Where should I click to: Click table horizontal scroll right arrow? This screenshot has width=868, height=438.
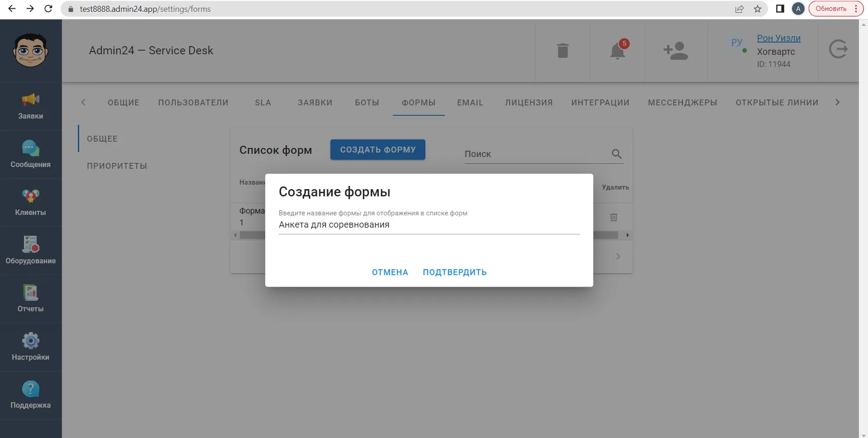[628, 235]
